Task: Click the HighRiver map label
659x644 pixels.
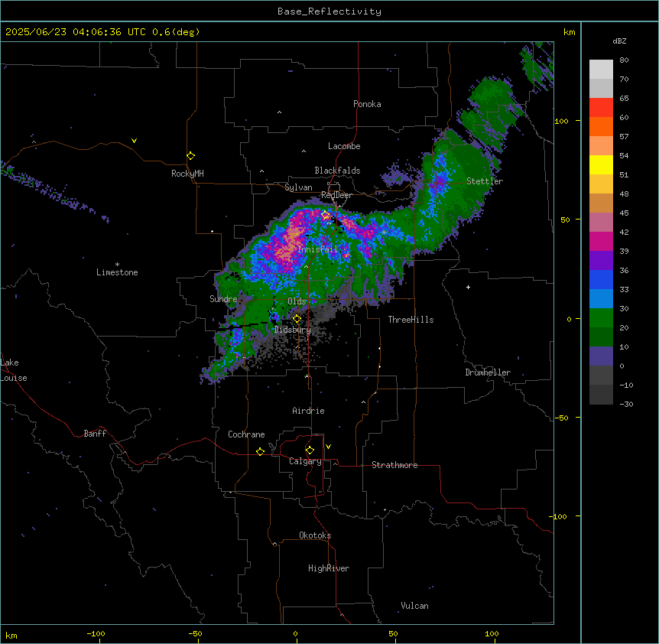Action: click(x=329, y=568)
